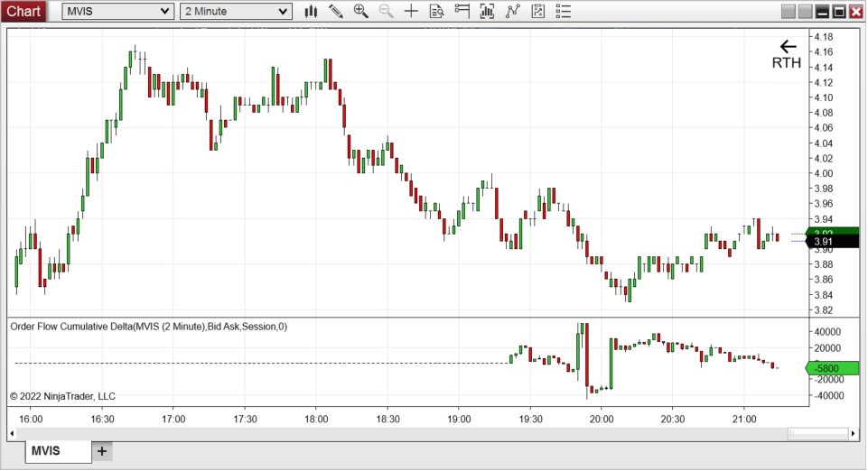Image resolution: width=868 pixels, height=471 pixels.
Task: Click the second grey window link button
Action: (805, 11)
